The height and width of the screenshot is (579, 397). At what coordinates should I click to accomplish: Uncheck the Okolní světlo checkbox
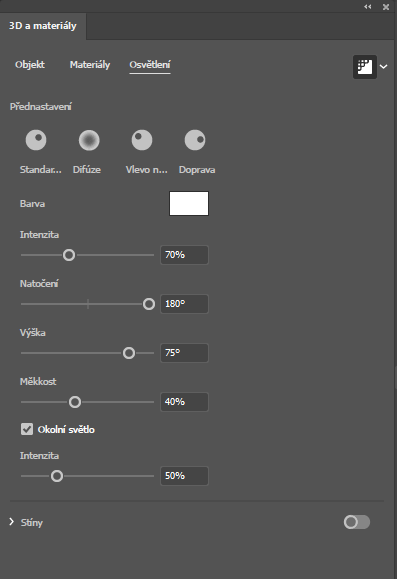pos(27,429)
